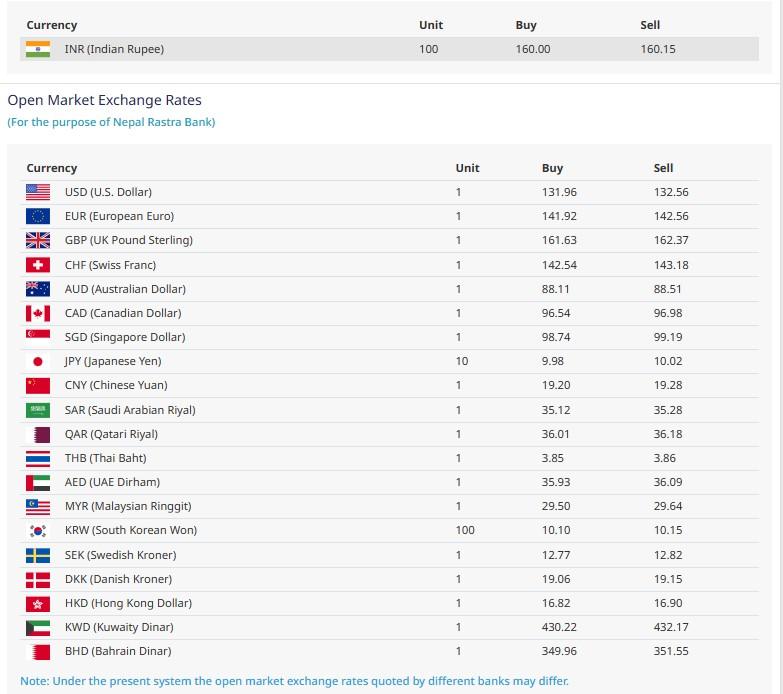
Task: Click the open market Sell column header
Action: [x=663, y=168]
